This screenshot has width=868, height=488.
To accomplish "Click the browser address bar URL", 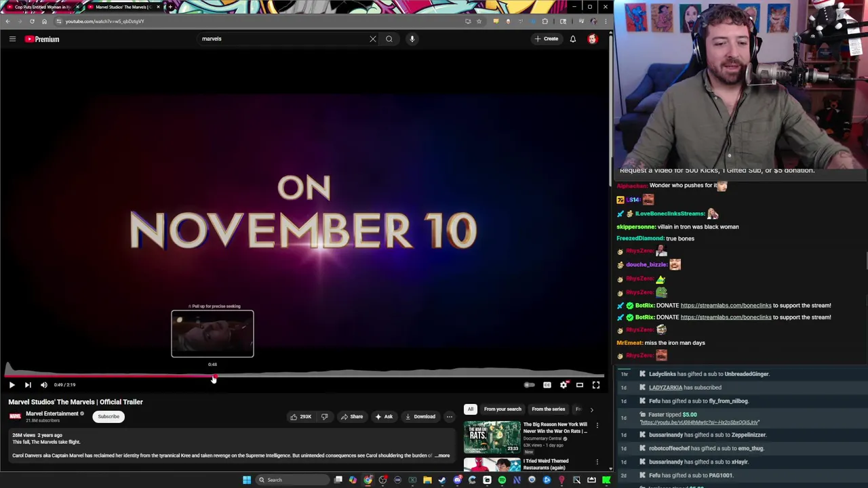I will [104, 21].
